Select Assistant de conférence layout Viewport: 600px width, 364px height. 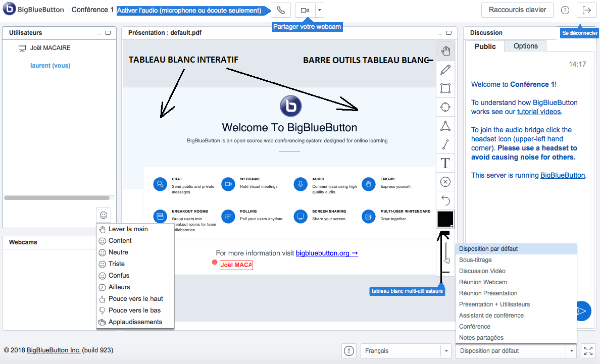point(516,316)
